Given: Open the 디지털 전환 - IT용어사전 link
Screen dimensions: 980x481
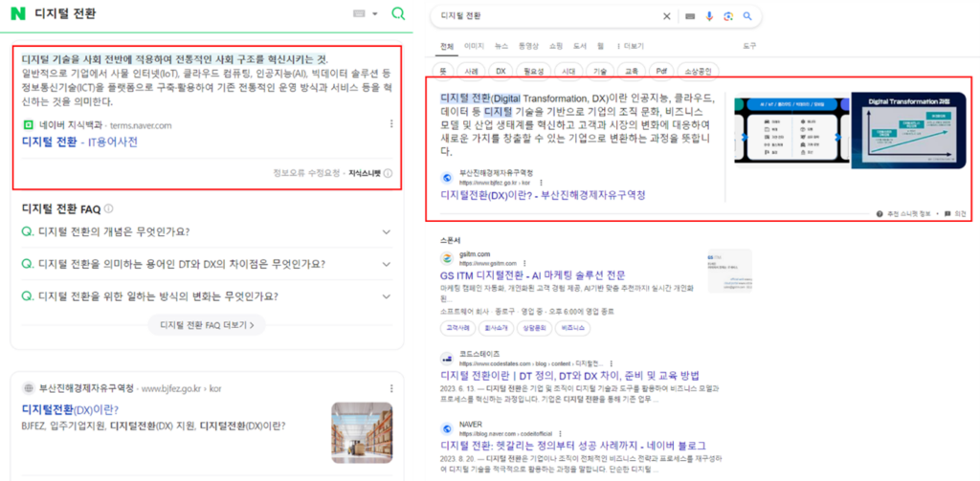Looking at the screenshot, I should pyautogui.click(x=79, y=142).
